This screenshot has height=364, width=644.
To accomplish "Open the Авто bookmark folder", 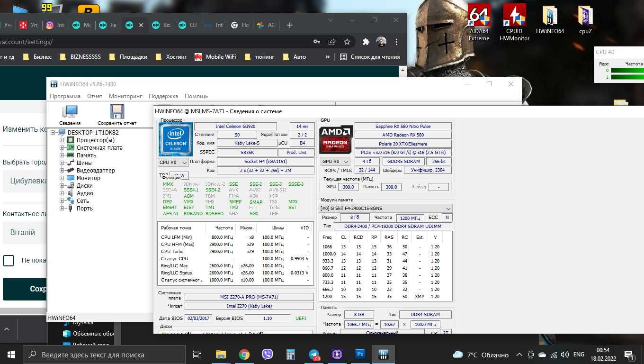I will (x=294, y=57).
